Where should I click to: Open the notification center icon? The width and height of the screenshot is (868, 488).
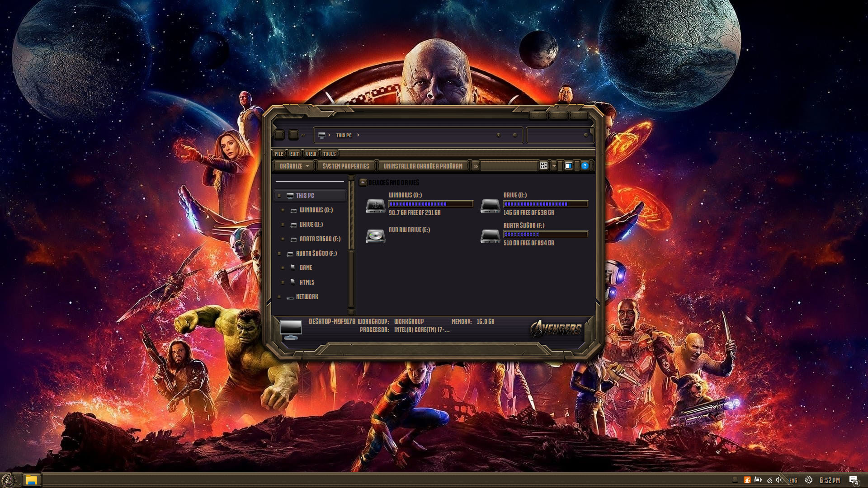coord(853,480)
